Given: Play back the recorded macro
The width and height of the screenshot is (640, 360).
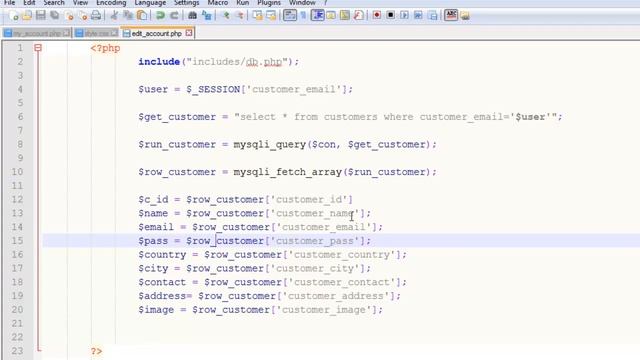Looking at the screenshot, I should 404,16.
